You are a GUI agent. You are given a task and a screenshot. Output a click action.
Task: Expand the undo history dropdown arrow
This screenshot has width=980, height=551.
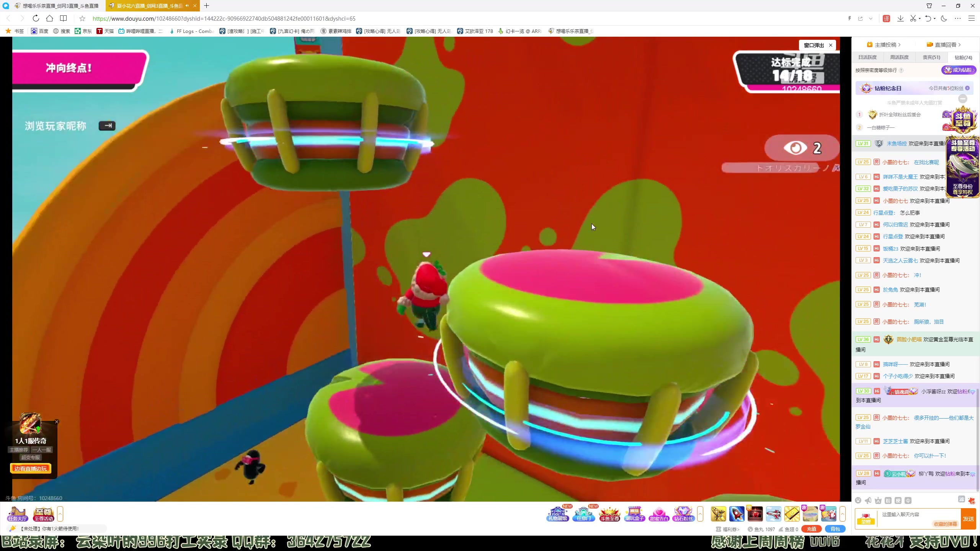click(x=934, y=18)
